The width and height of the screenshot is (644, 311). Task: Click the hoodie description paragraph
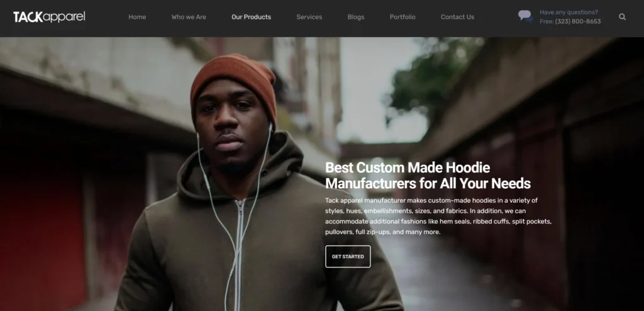438,216
